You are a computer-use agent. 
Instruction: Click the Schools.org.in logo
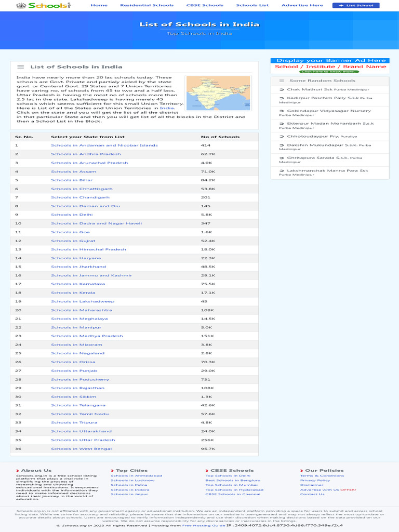pos(44,5)
